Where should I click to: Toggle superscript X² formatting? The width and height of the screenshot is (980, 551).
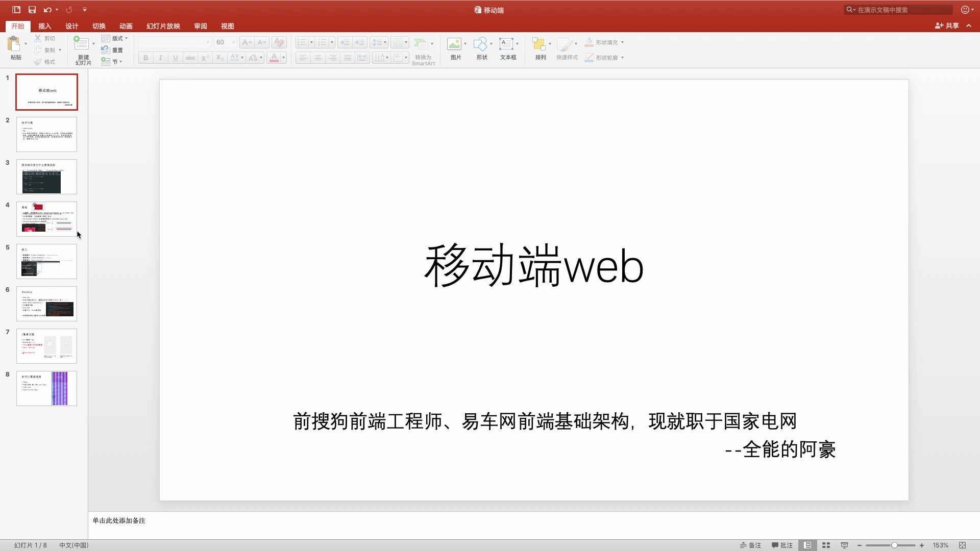[x=205, y=58]
